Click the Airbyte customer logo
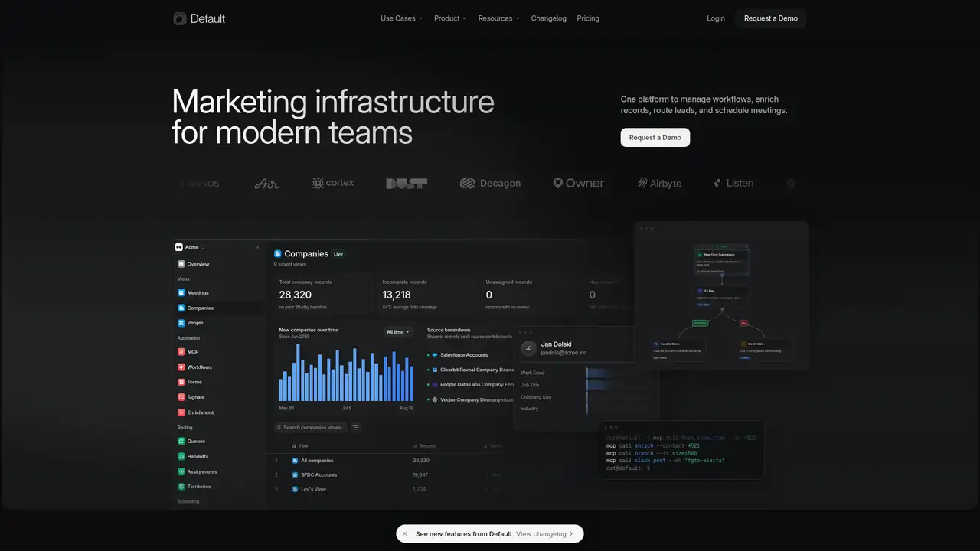The height and width of the screenshot is (551, 980). point(659,184)
